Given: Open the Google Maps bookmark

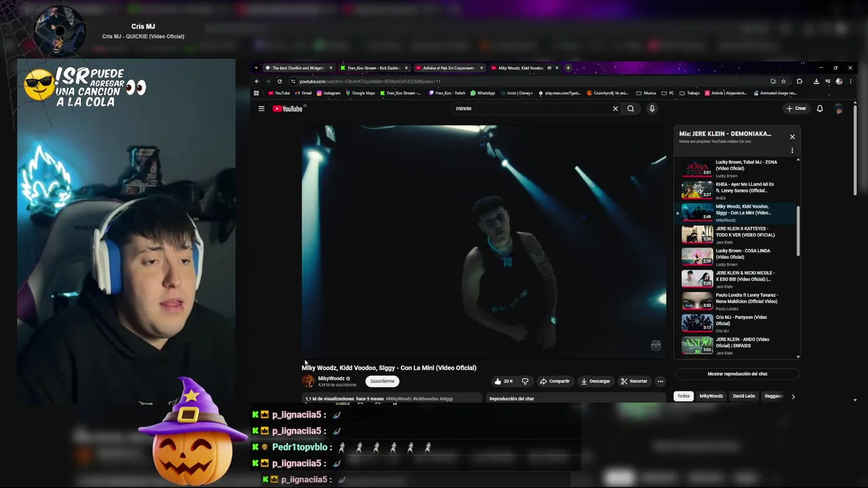Looking at the screenshot, I should pyautogui.click(x=360, y=93).
